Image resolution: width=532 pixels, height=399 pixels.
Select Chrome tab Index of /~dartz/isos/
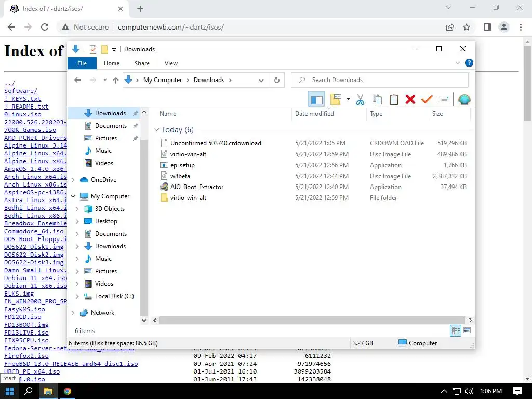click(x=66, y=9)
